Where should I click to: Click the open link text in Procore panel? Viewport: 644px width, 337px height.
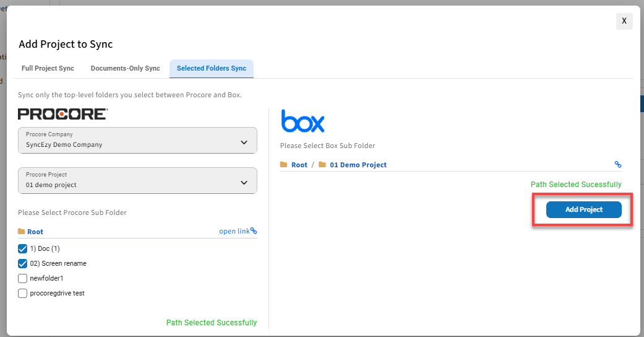pyautogui.click(x=234, y=231)
